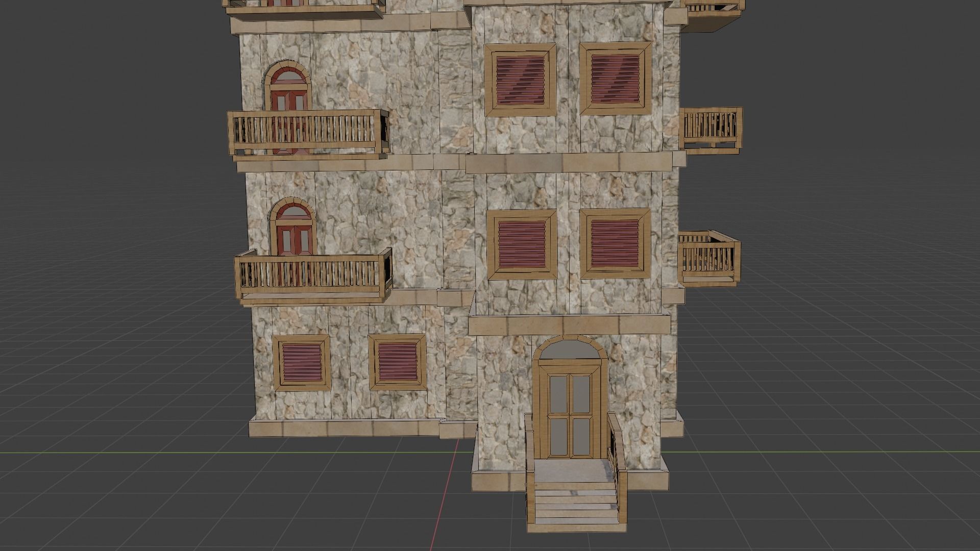Click the entrance staircase steps
Screen dimensions: 980x551
pos(576,503)
